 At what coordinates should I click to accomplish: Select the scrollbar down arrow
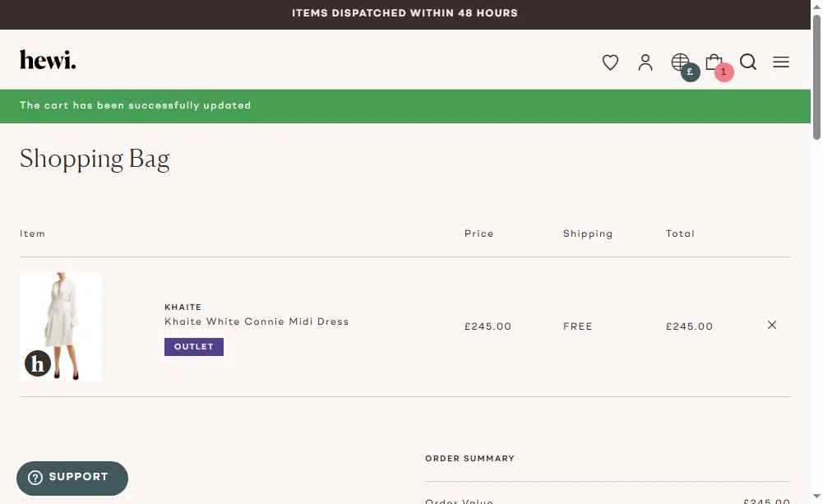coord(816,496)
